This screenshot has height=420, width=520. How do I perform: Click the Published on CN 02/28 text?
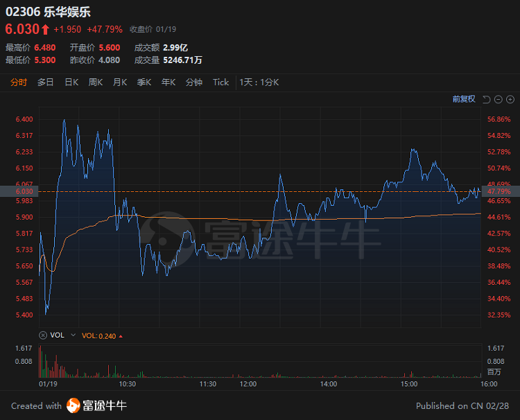(462, 406)
